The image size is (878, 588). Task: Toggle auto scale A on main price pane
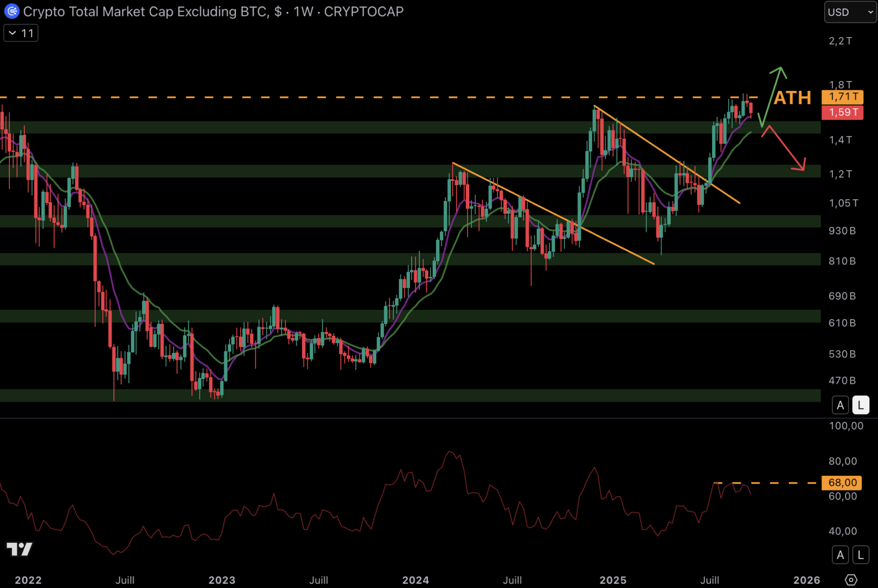840,405
